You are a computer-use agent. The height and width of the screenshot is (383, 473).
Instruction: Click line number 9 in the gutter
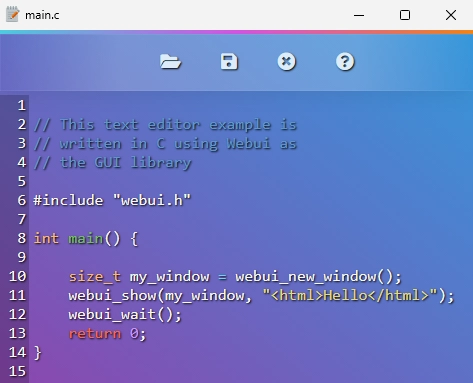(22, 257)
